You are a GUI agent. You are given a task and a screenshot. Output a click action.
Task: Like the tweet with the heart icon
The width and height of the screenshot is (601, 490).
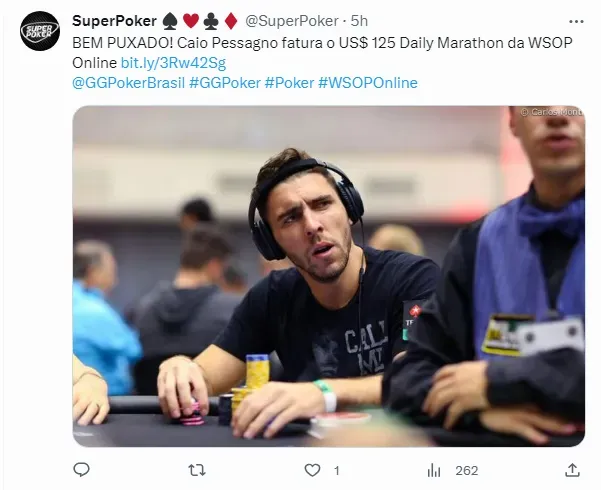tap(312, 470)
